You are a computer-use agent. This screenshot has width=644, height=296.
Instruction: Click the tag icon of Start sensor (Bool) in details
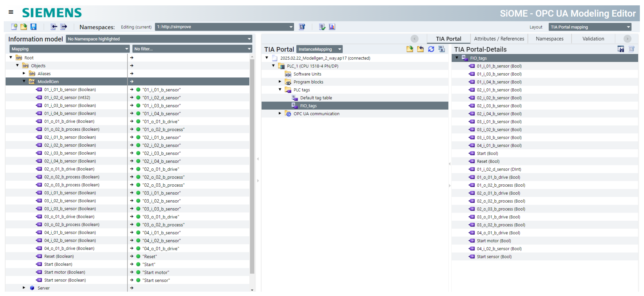pos(472,257)
